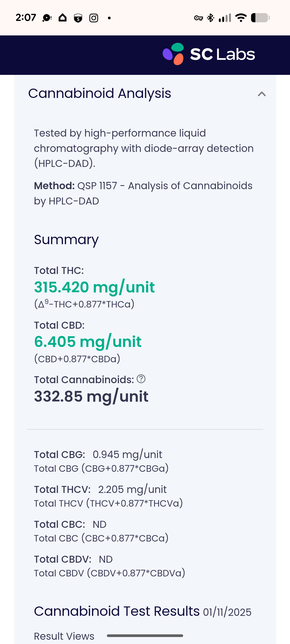Viewport: 290px width, 644px height.
Task: Tap the Instagram notification icon
Action: click(x=94, y=18)
